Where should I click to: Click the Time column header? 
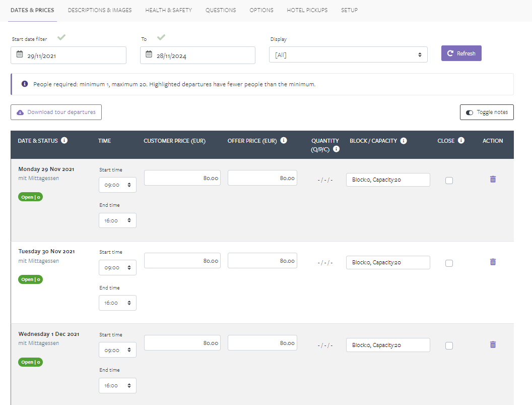[x=104, y=141]
